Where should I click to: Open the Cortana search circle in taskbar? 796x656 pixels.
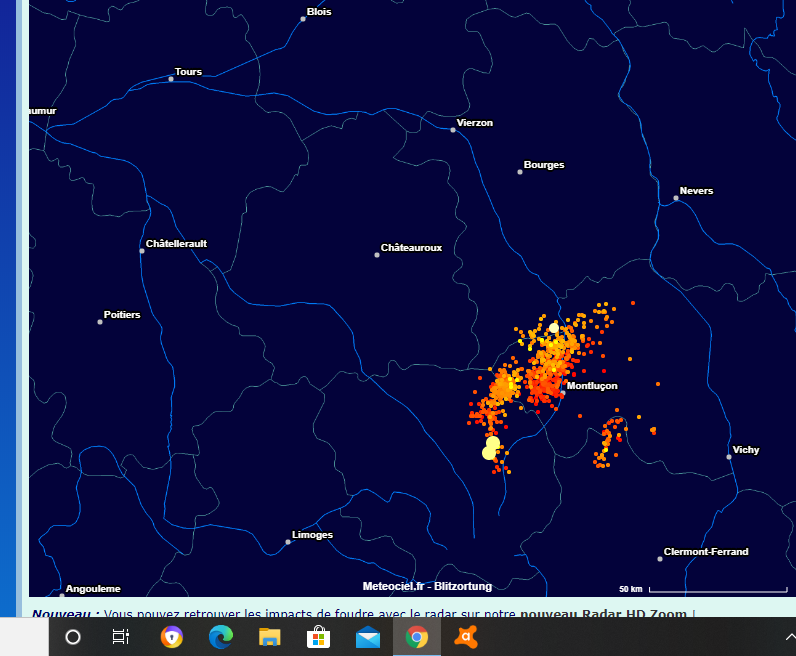coord(73,637)
